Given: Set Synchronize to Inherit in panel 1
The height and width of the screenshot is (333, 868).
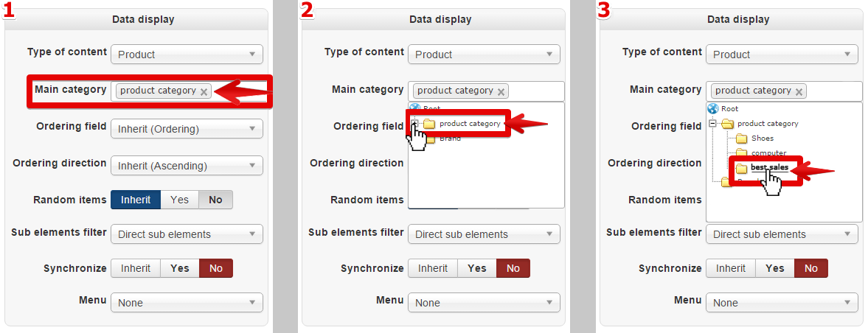Looking at the screenshot, I should coord(136,268).
